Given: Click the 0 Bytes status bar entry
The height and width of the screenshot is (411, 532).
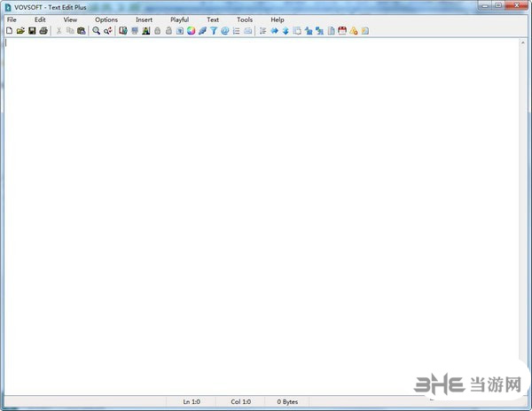Looking at the screenshot, I should pos(287,402).
